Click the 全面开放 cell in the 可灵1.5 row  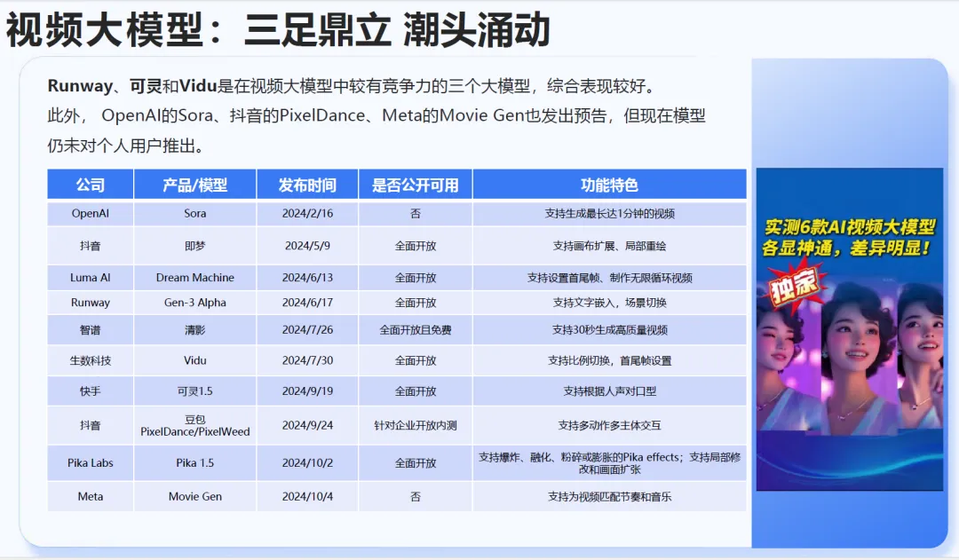tap(416, 391)
